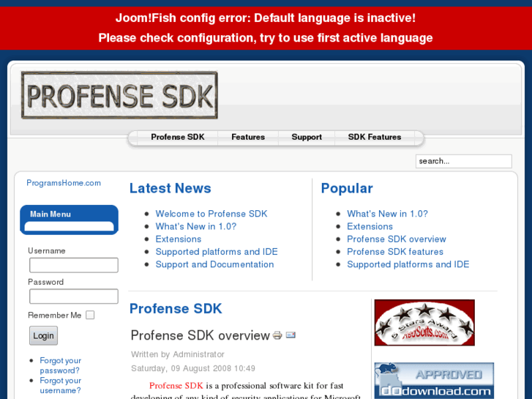Click the print icon beside Profense SDK overview
The width and height of the screenshot is (532, 399).
click(277, 335)
